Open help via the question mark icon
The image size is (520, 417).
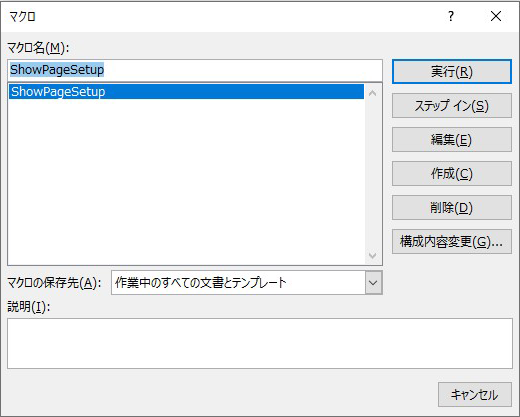(x=451, y=16)
